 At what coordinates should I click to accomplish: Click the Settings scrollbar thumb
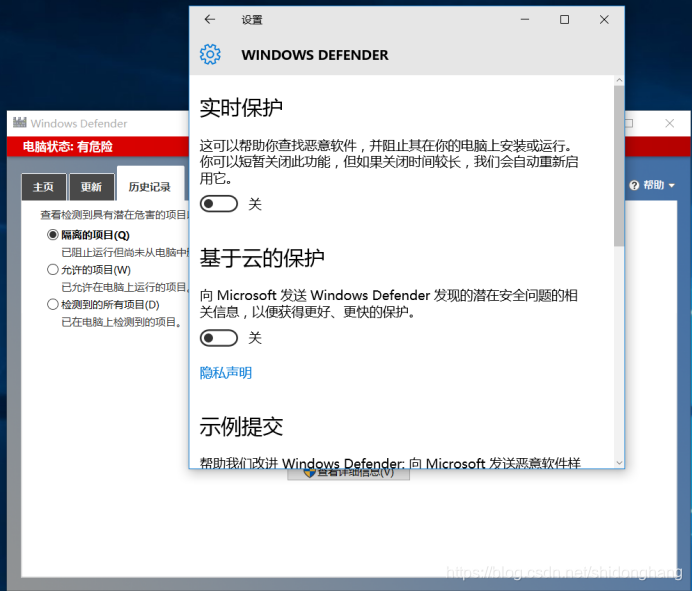click(619, 166)
